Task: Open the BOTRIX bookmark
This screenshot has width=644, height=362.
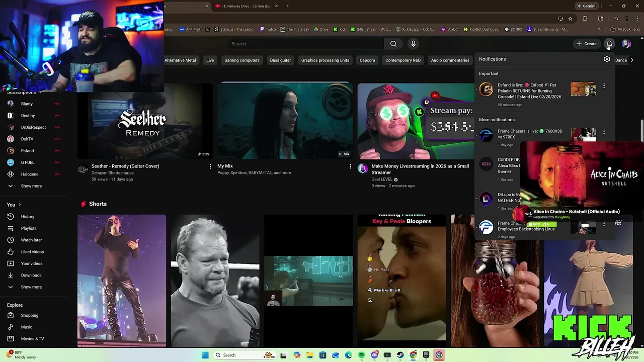Action: point(513,29)
